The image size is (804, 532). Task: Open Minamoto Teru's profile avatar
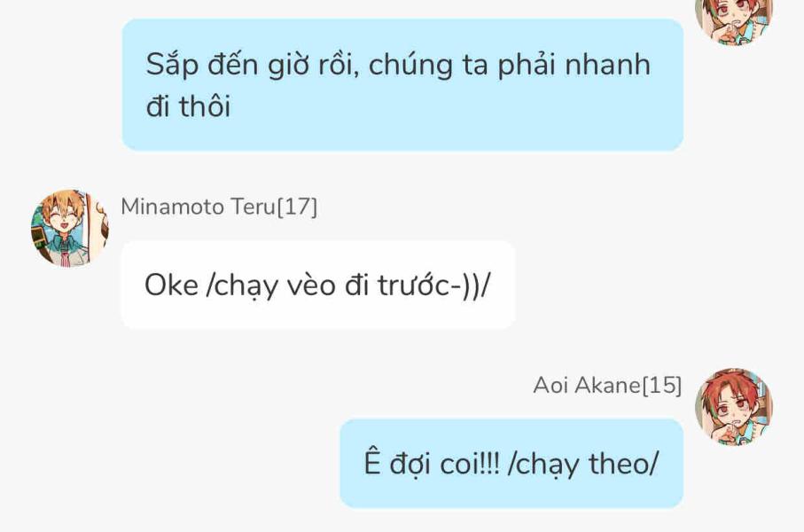point(70,228)
